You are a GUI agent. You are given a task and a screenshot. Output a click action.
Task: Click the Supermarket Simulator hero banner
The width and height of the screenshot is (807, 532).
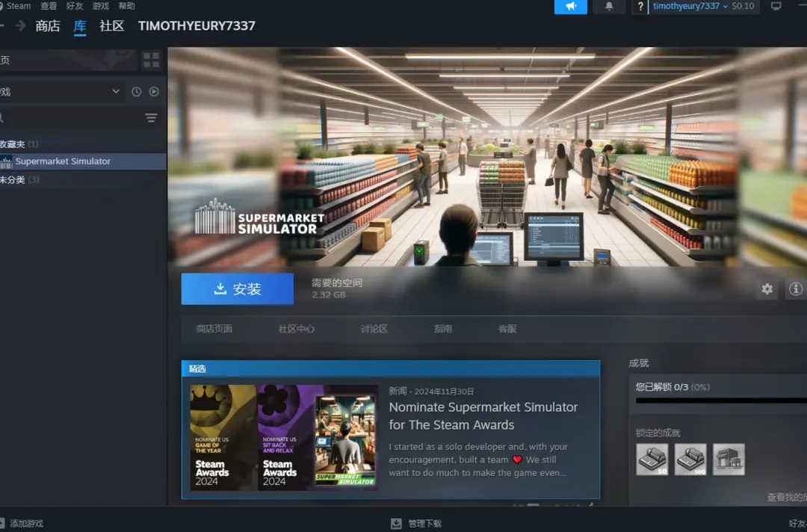pos(487,156)
